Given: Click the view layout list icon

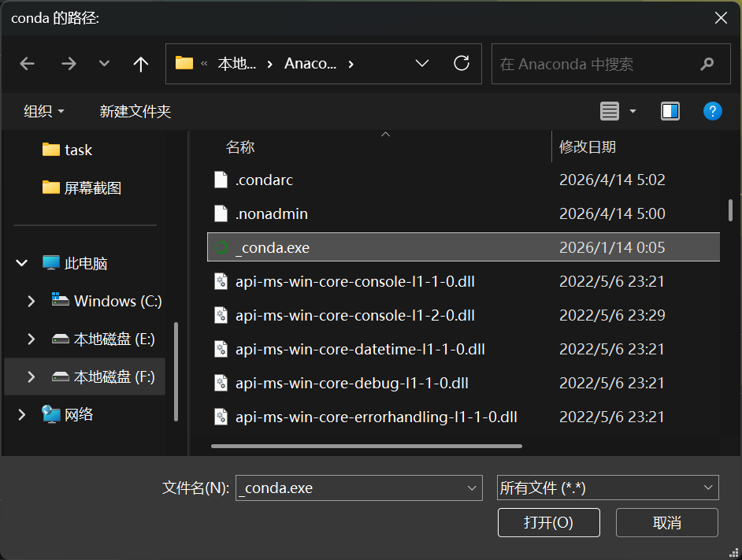Looking at the screenshot, I should (610, 111).
